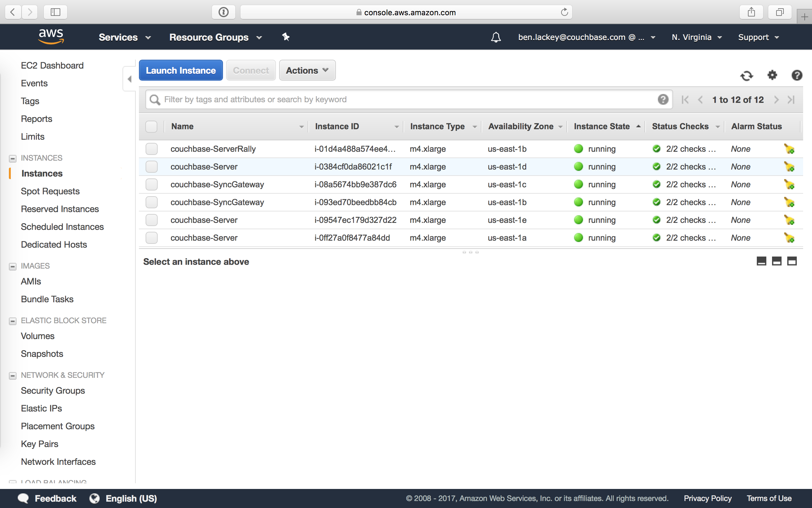Toggle Safari sidebar button
The image size is (812, 508).
56,12
